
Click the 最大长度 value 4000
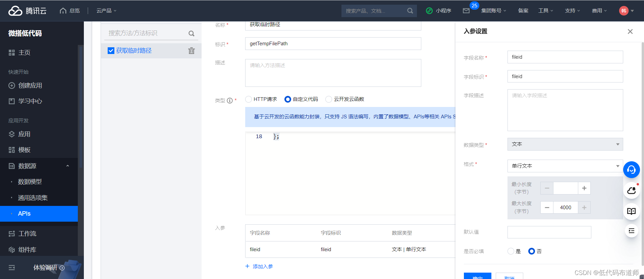[x=566, y=208]
